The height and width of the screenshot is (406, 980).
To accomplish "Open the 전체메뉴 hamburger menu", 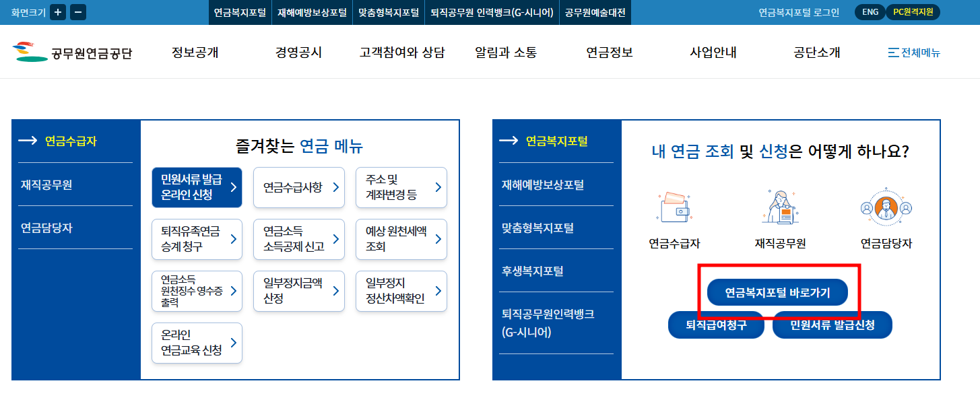I will [x=914, y=53].
